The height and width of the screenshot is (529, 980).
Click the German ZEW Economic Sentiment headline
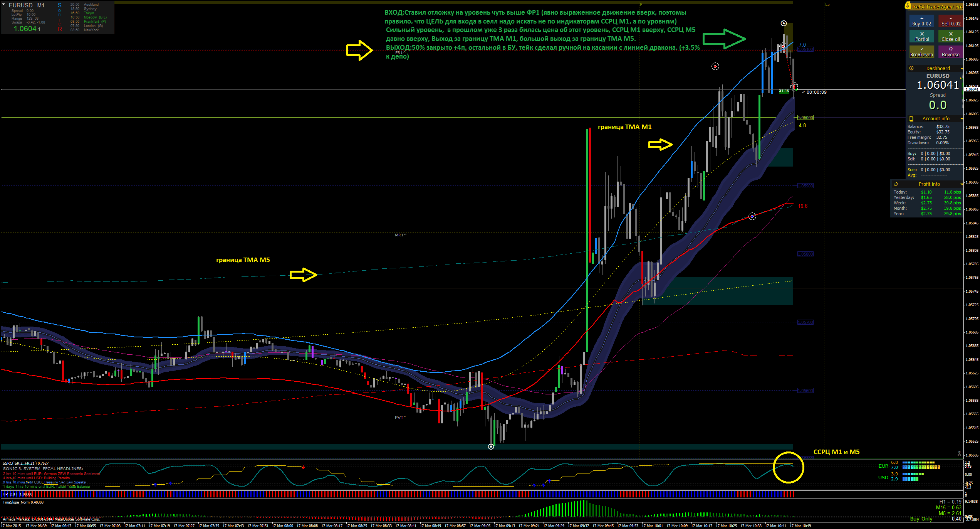[52, 474]
